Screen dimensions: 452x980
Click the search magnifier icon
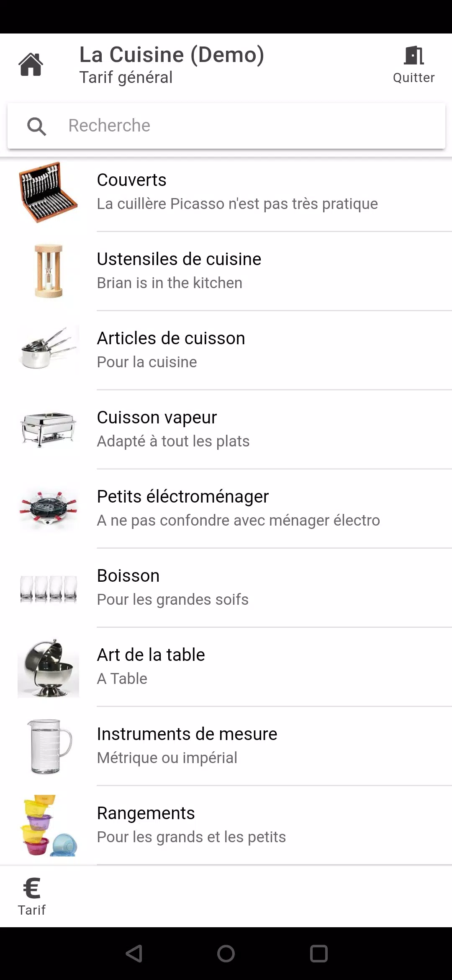point(37,126)
